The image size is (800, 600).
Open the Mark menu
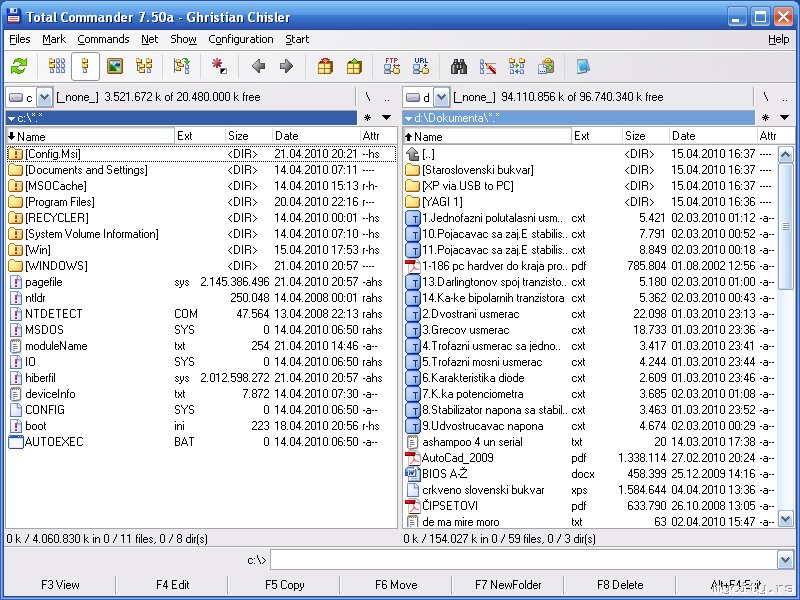point(54,39)
